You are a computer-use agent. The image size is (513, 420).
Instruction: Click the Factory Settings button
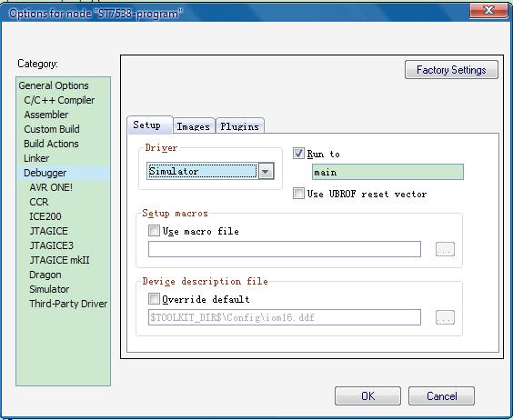tap(451, 70)
